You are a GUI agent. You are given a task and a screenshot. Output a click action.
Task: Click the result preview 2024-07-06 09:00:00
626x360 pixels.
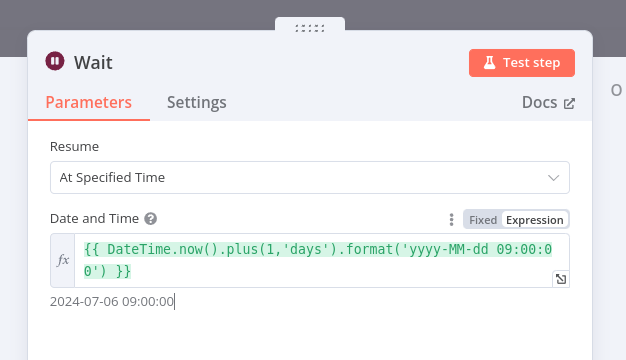pos(112,301)
